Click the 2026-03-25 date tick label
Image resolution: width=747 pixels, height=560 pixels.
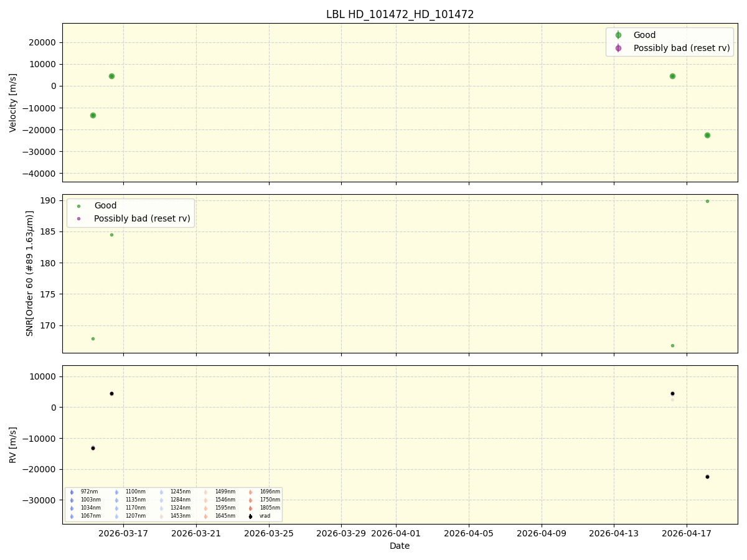click(269, 533)
